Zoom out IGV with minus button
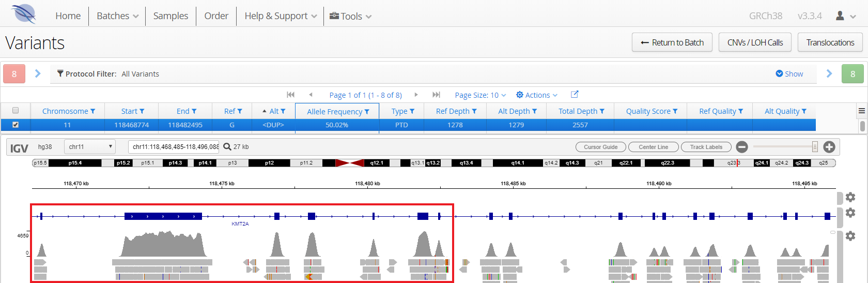Image resolution: width=868 pixels, height=283 pixels. coord(742,147)
